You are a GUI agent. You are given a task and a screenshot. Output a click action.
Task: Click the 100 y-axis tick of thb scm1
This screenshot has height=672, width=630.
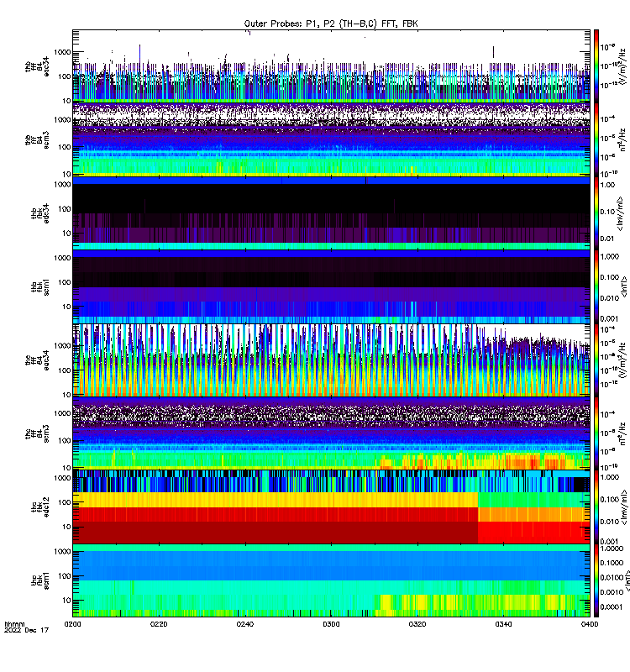coord(65,282)
